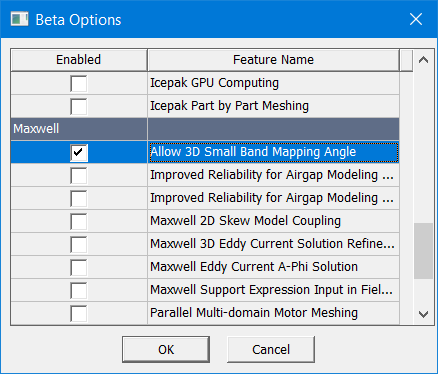
Task: Check second Improved Reliability for Airgap Modeling box
Action: click(79, 198)
